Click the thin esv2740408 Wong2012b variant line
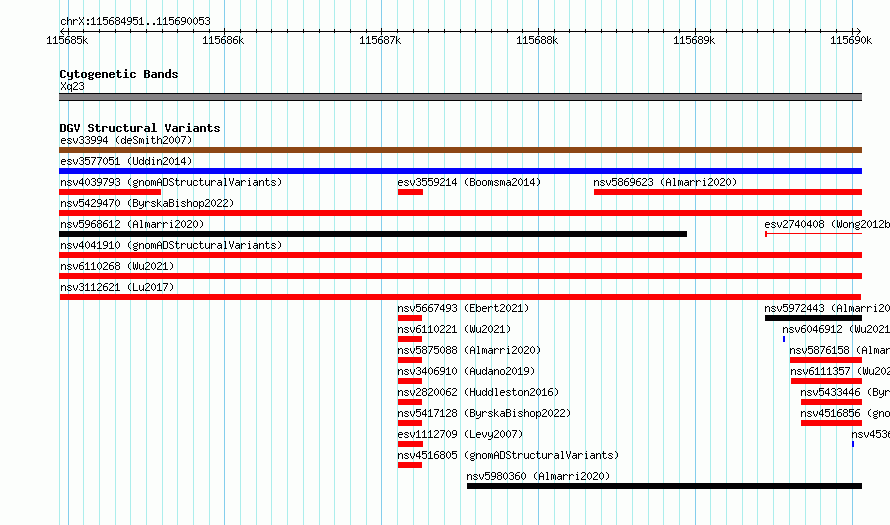890x525 pixels. 813,234
